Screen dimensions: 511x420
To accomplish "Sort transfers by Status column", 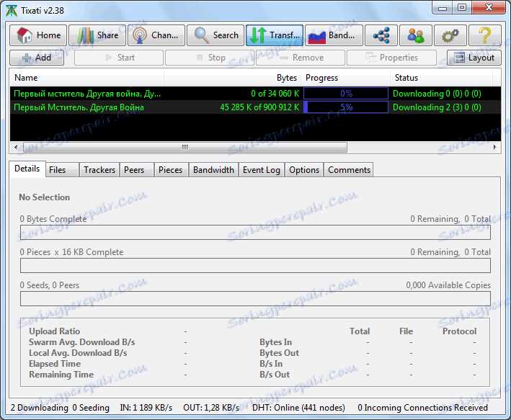I will tap(441, 78).
